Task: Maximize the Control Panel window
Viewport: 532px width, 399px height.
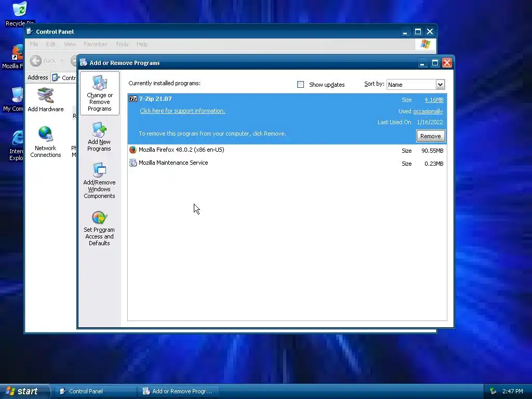Action: tap(418, 32)
